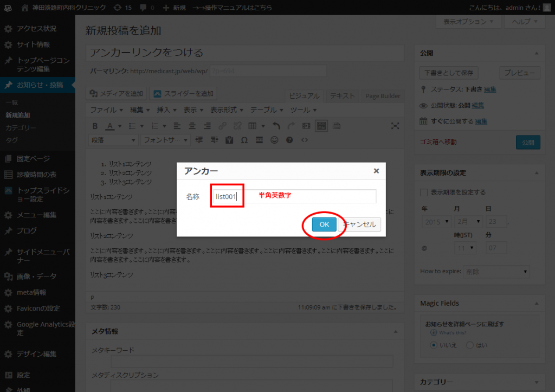Toggle bold formatting in the editor toolbar
The width and height of the screenshot is (555, 392).
tap(95, 126)
